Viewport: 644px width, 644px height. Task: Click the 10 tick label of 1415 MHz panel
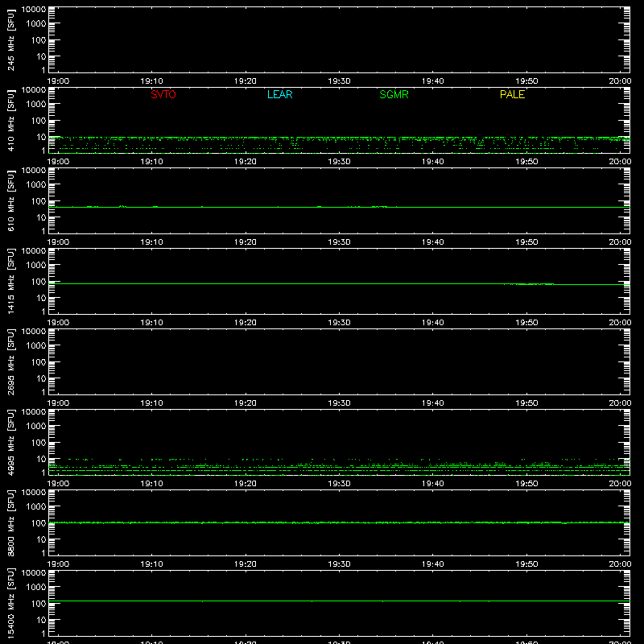pos(42,298)
